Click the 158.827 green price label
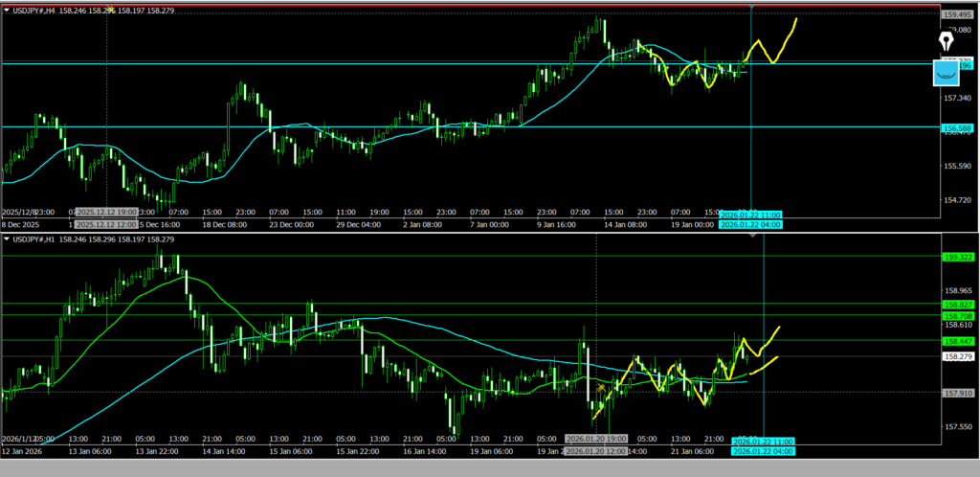This screenshot has height=477, width=980. pos(959,304)
